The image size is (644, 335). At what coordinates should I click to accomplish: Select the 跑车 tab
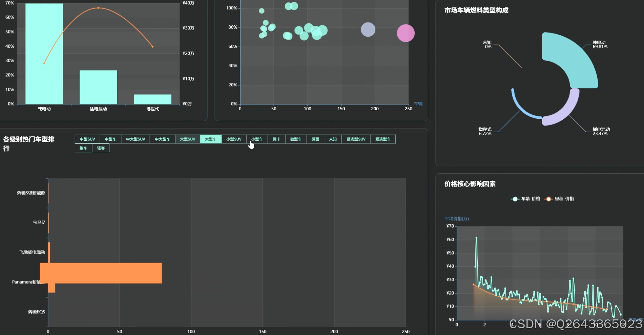[x=83, y=148]
